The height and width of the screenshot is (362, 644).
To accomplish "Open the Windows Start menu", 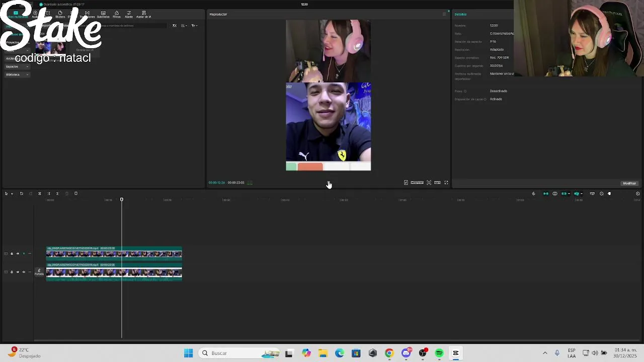I will (188, 353).
